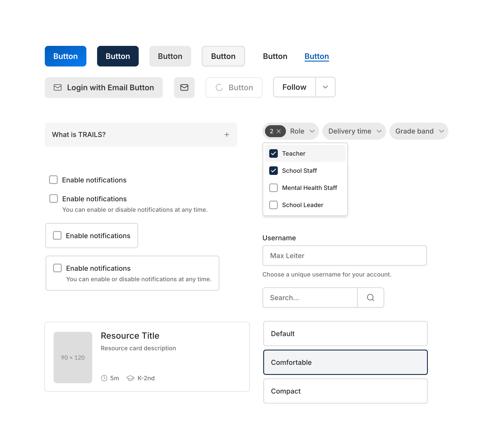The width and height of the screenshot is (493, 448).
Task: Click the loading spinner icon
Action: [219, 87]
